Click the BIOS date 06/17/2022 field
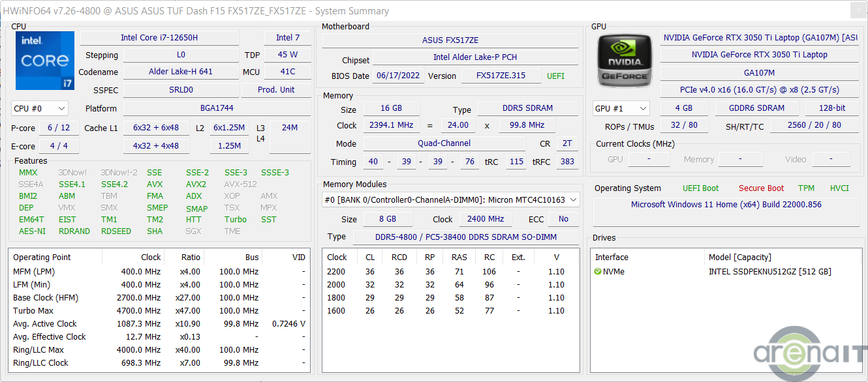868x382 pixels. pyautogui.click(x=399, y=76)
